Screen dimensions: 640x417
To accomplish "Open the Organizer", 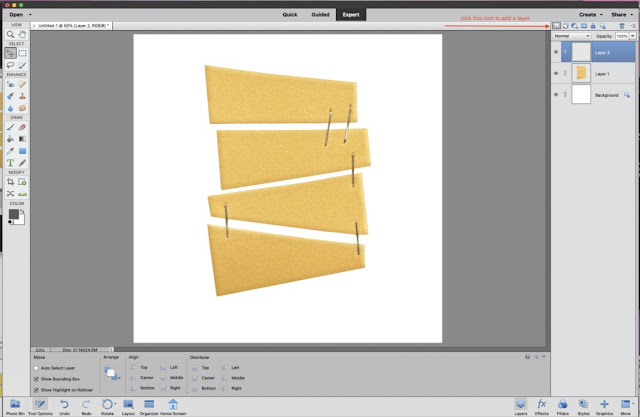I will 149,407.
